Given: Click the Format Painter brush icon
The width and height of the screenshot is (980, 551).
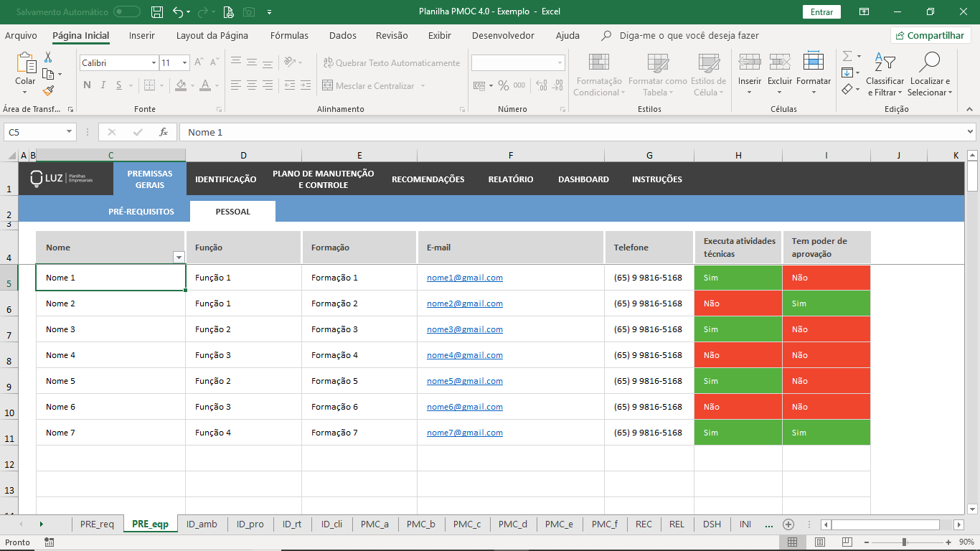Looking at the screenshot, I should coord(48,91).
